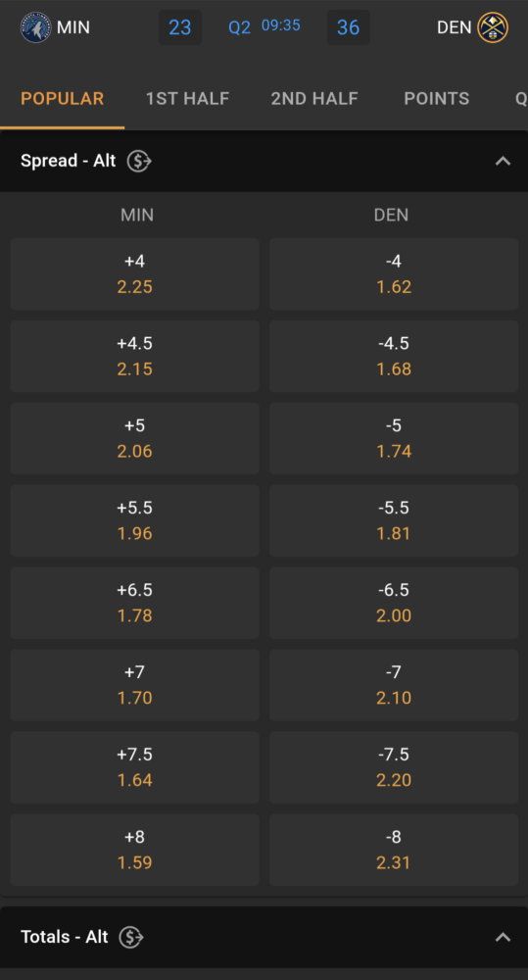Tap the cash-out icon beside Spread - Alt
The width and height of the screenshot is (528, 980).
coord(139,162)
